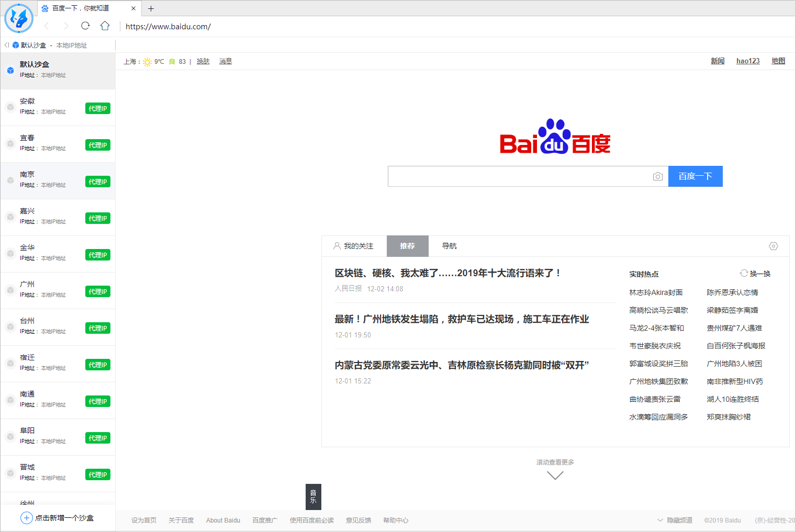Open a new tab with the plus icon
Screen dimensions: 795x532
(x=151, y=8)
